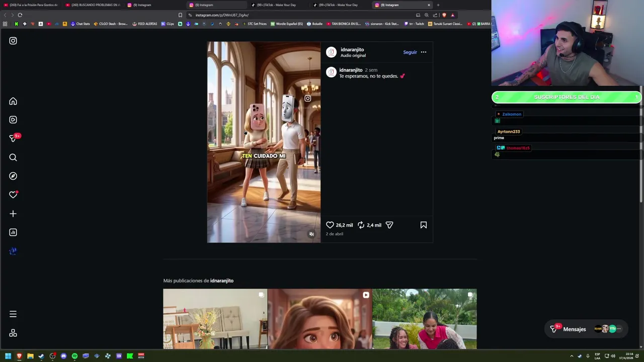Open the Mensajes floating button

586,329
